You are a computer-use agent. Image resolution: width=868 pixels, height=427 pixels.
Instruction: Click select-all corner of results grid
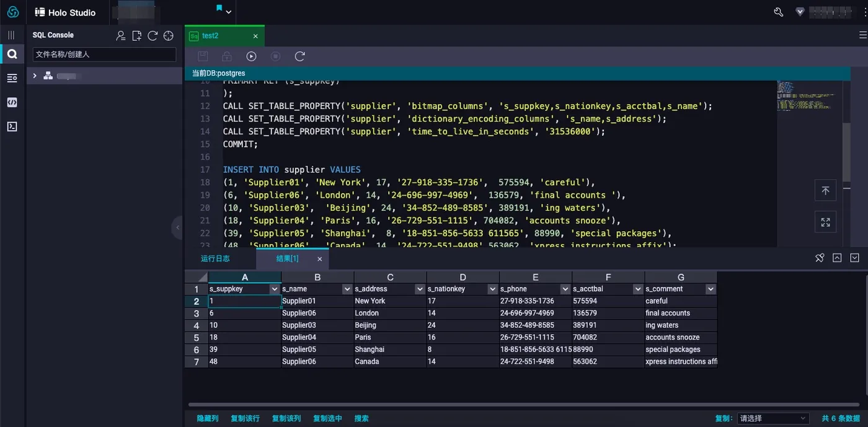197,277
